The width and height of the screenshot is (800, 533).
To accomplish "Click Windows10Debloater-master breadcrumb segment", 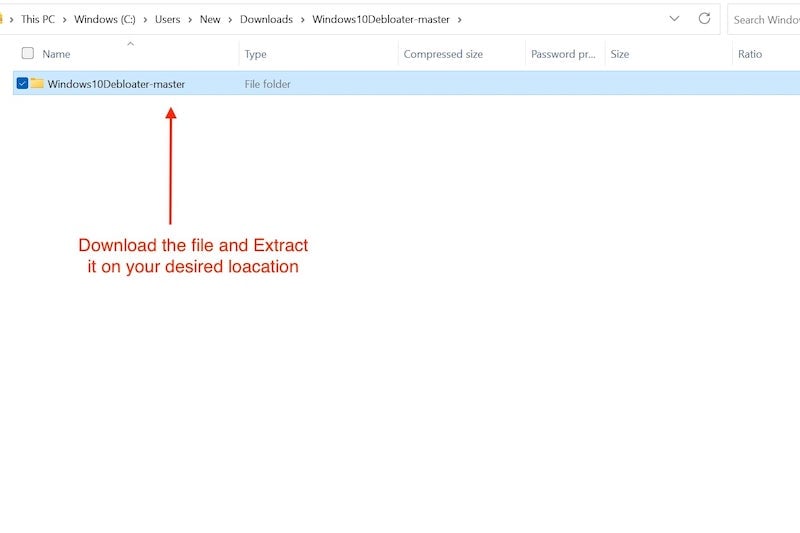I will [x=381, y=19].
